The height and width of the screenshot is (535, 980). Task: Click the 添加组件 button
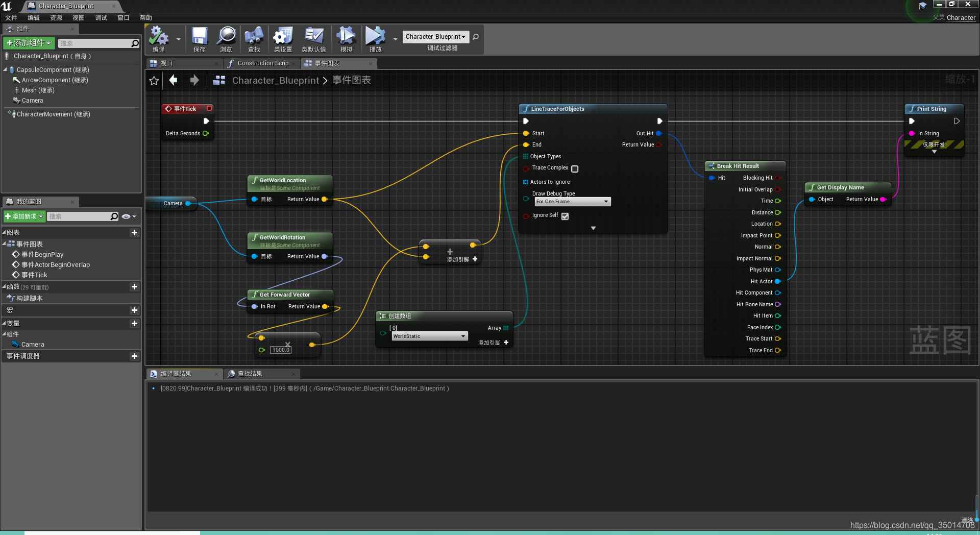[28, 43]
